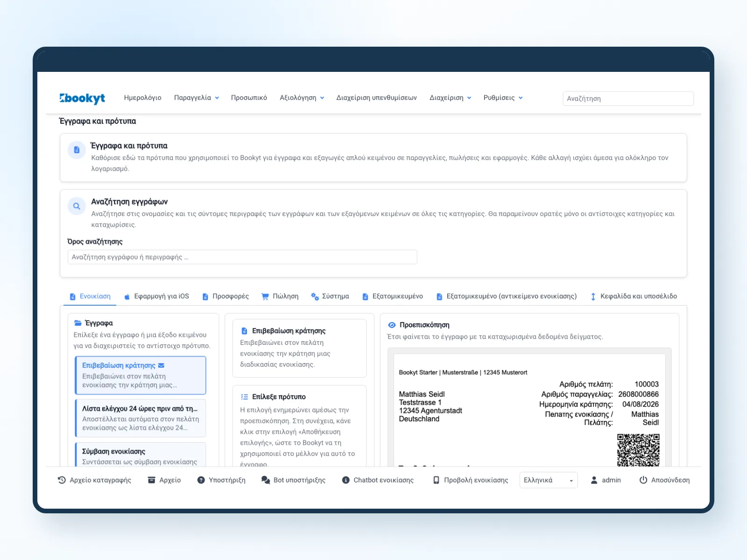Viewport: 747px width, 560px height.
Task: Switch to the Πώληση tab
Action: (280, 296)
